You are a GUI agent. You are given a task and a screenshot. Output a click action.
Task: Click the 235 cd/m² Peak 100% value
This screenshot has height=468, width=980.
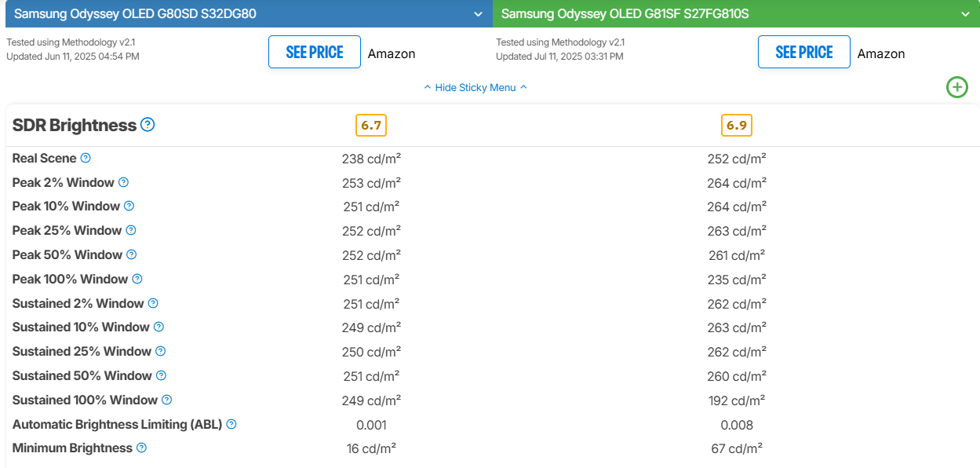(x=737, y=280)
